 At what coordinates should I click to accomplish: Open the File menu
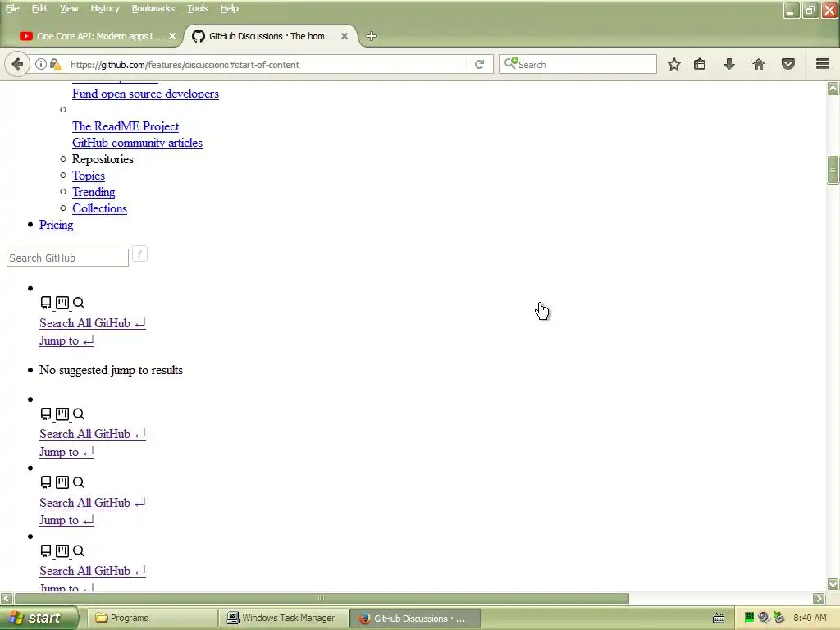[x=12, y=8]
